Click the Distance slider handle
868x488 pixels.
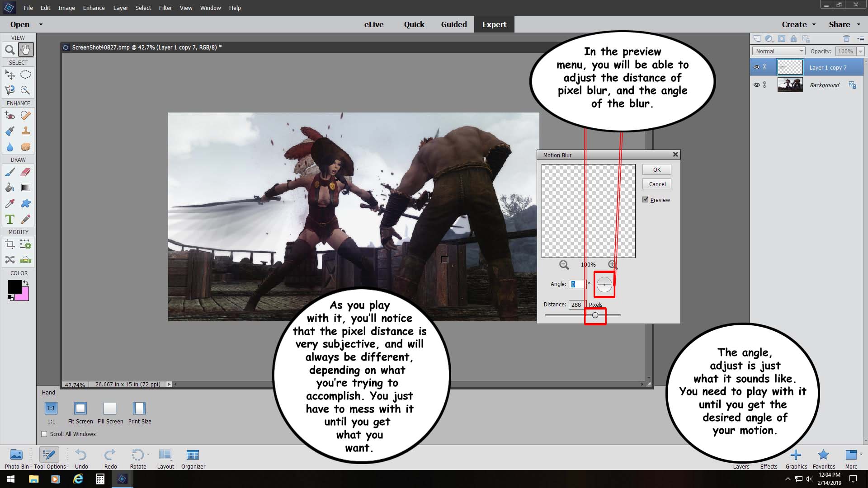[595, 315]
